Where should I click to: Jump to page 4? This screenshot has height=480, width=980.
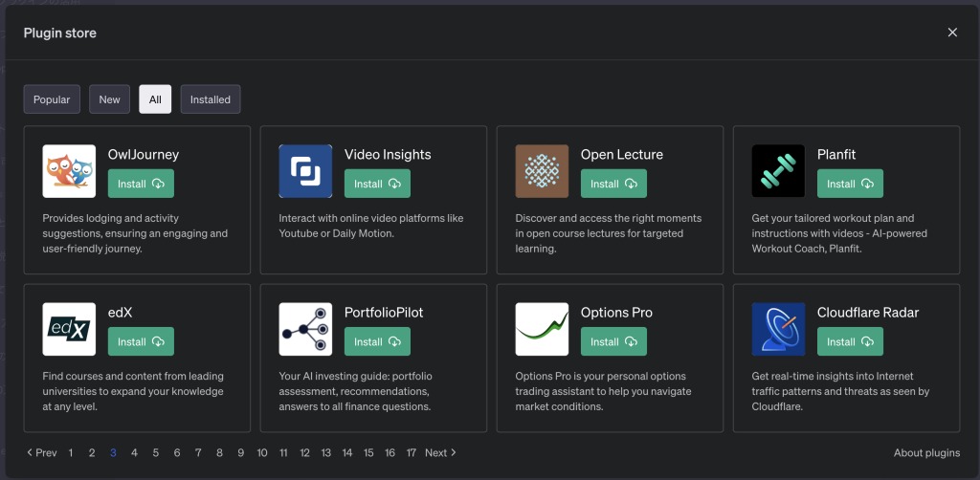tap(134, 452)
